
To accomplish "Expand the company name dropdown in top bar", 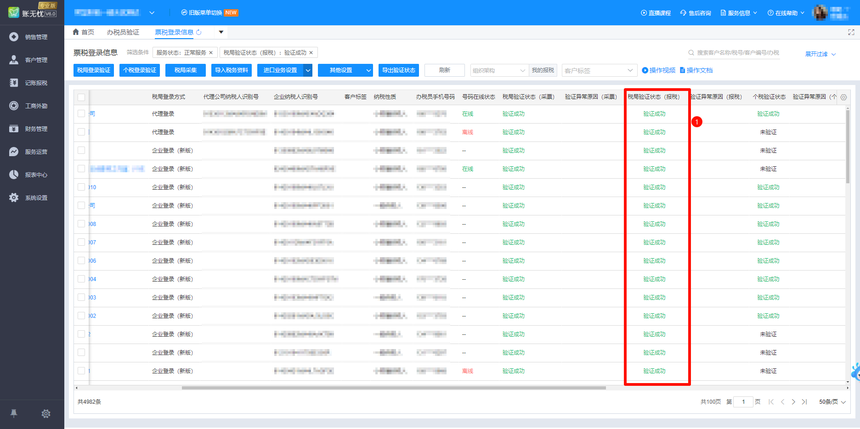I will 152,13.
